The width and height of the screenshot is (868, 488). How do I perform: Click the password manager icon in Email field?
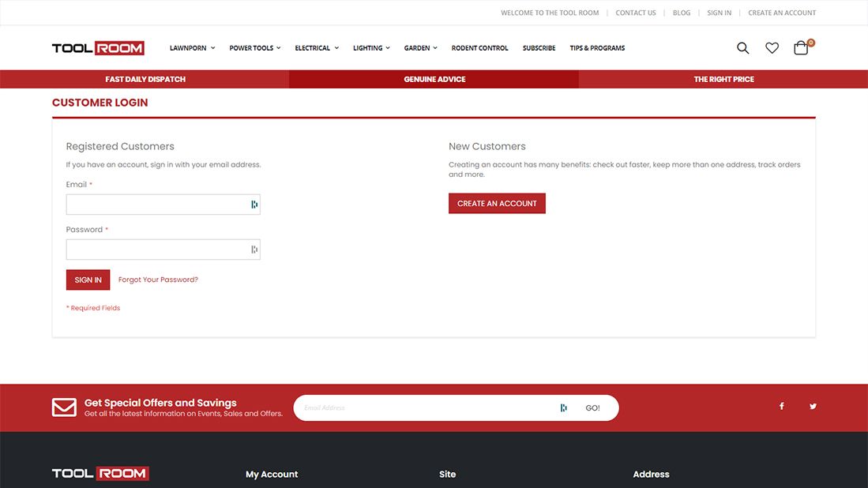254,205
